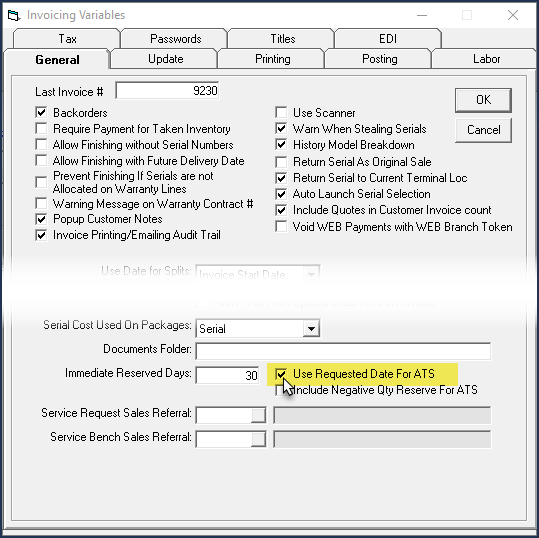The height and width of the screenshot is (538, 539).
Task: Open Service Request Sales Referral lookup button
Action: (x=258, y=415)
